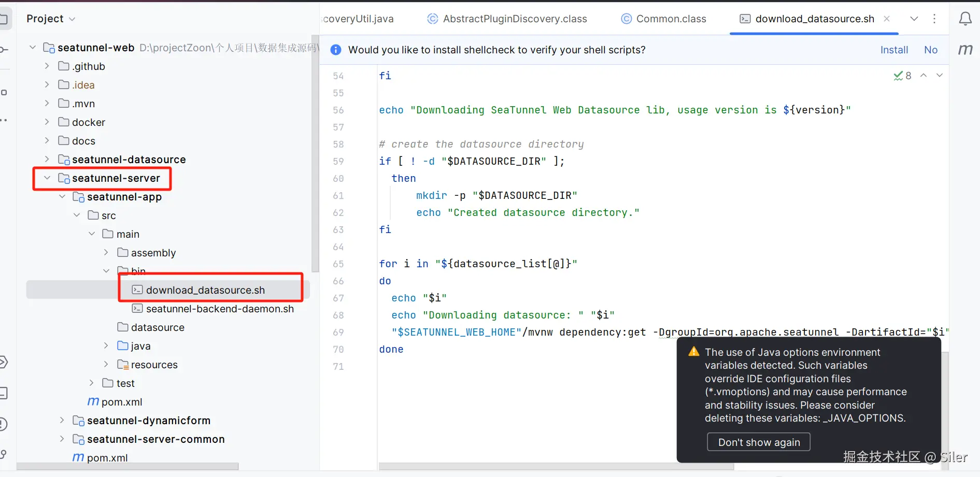Open the hidden tabs dropdown arrow
The image size is (980, 477).
click(x=914, y=19)
